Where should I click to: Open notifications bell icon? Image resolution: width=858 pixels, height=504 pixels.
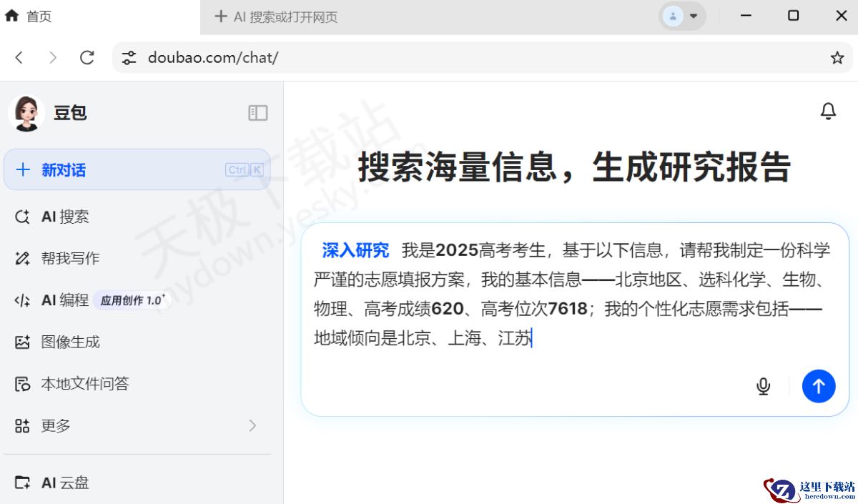tap(828, 112)
